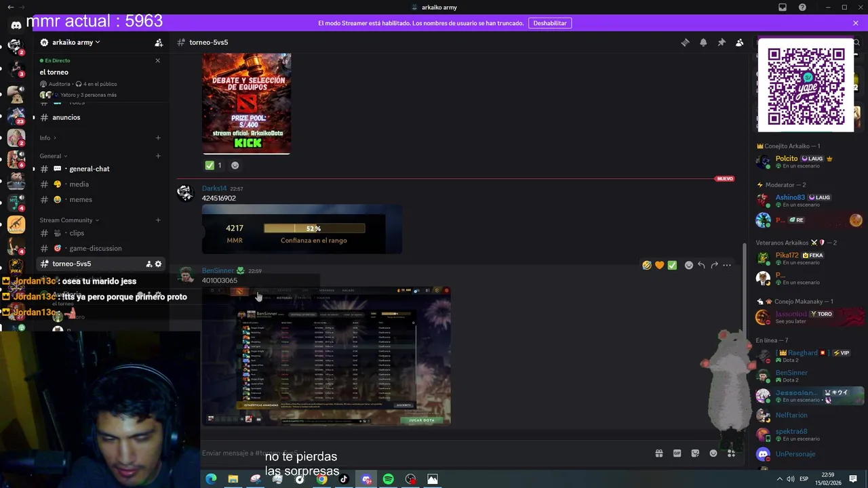Click invite people icon beside arkaiko army
The image size is (868, 488).
(159, 42)
